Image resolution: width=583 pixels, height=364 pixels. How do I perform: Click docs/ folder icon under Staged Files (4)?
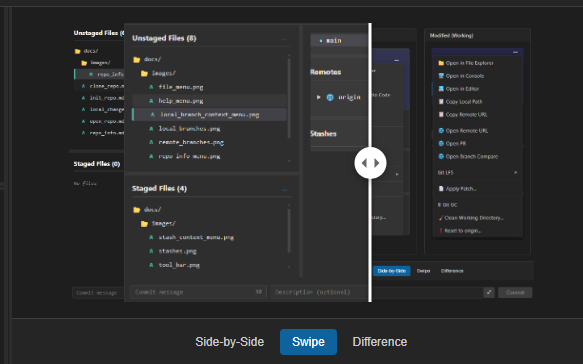[x=136, y=210]
